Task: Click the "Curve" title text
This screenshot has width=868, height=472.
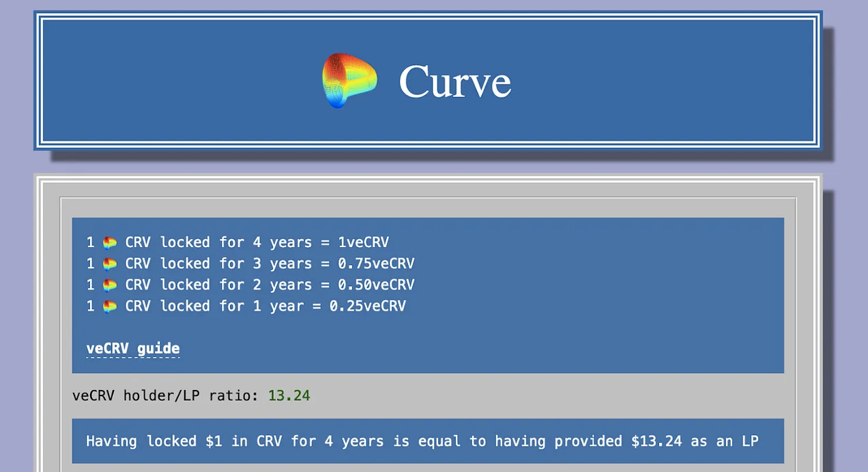Action: coord(454,81)
